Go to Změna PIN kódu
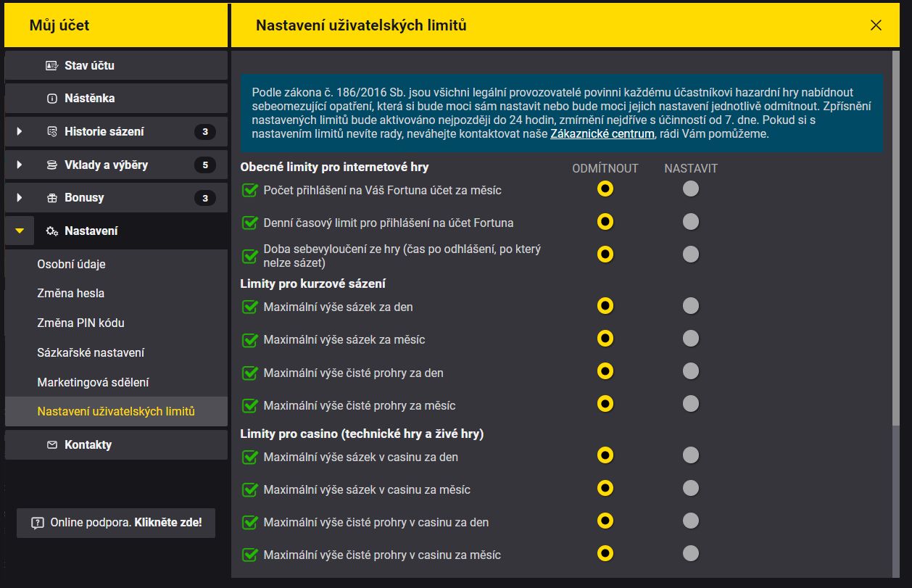Image resolution: width=912 pixels, height=588 pixels. pos(116,323)
